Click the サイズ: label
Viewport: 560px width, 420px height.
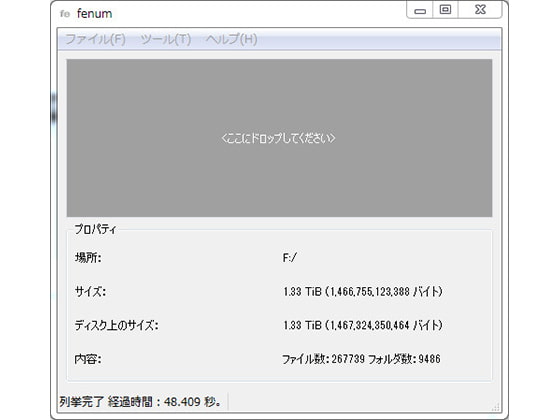tap(90, 291)
